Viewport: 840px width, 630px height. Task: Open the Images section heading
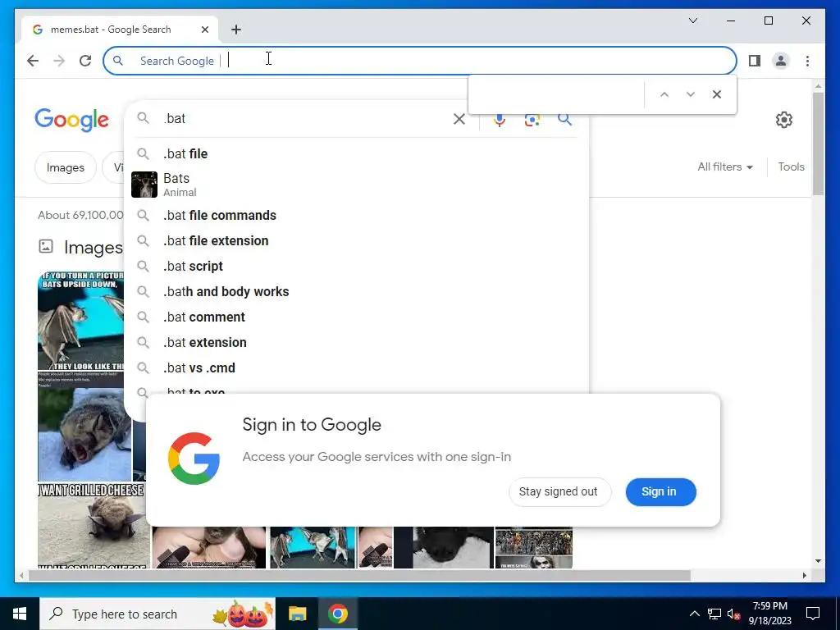click(x=94, y=248)
